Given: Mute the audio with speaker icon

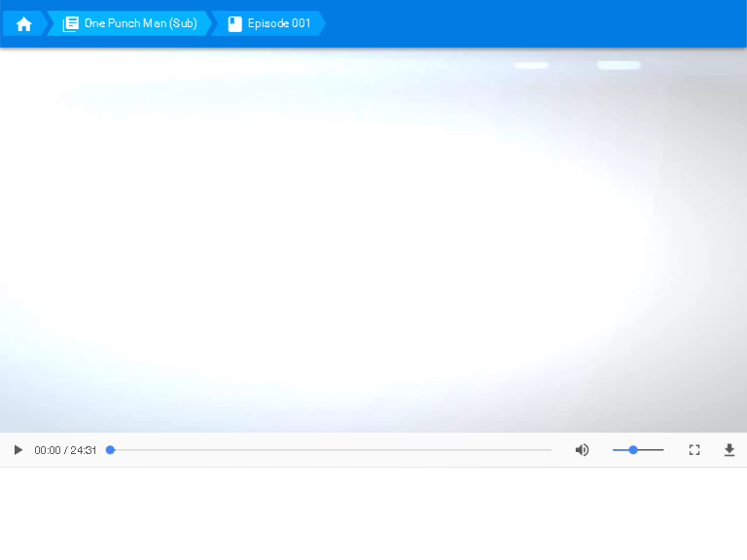Looking at the screenshot, I should click(582, 450).
